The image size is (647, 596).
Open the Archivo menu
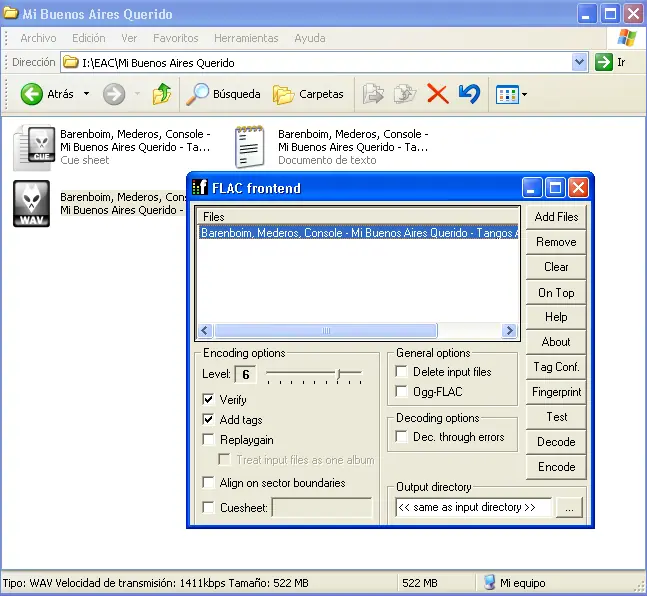click(38, 38)
